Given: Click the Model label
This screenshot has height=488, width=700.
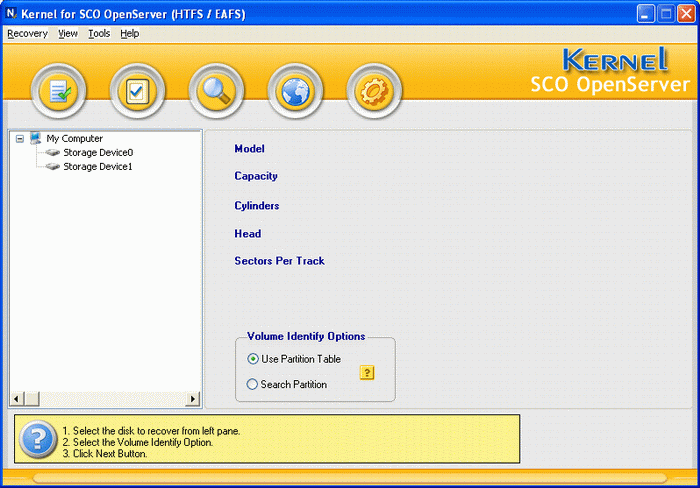Looking at the screenshot, I should (250, 149).
